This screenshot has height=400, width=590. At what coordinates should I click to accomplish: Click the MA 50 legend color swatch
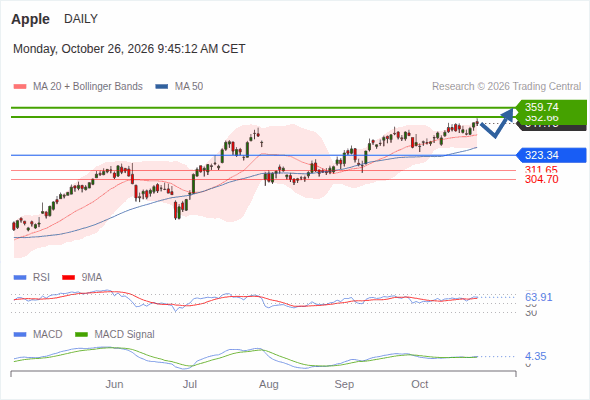(162, 87)
